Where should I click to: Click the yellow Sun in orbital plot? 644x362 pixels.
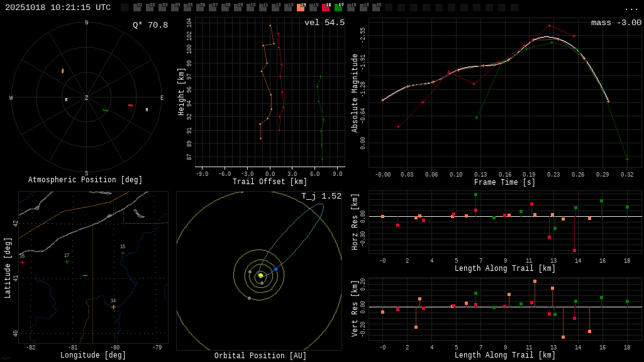coord(260,275)
